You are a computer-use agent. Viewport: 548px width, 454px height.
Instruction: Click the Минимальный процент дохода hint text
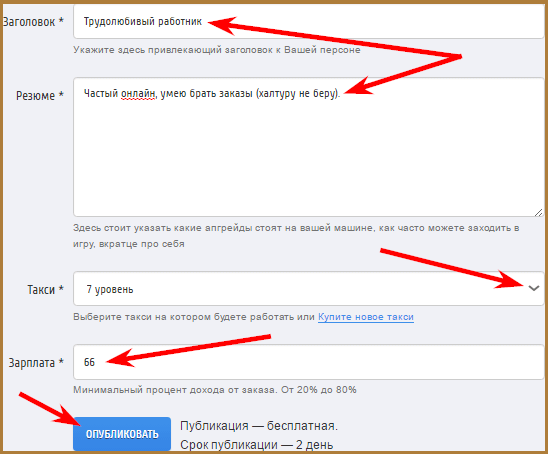pos(215,390)
